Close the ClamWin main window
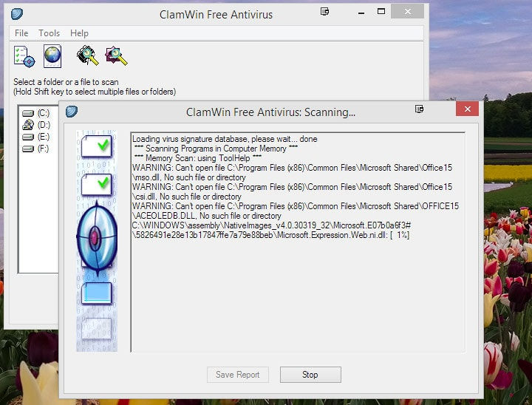532x405 pixels. pos(407,12)
